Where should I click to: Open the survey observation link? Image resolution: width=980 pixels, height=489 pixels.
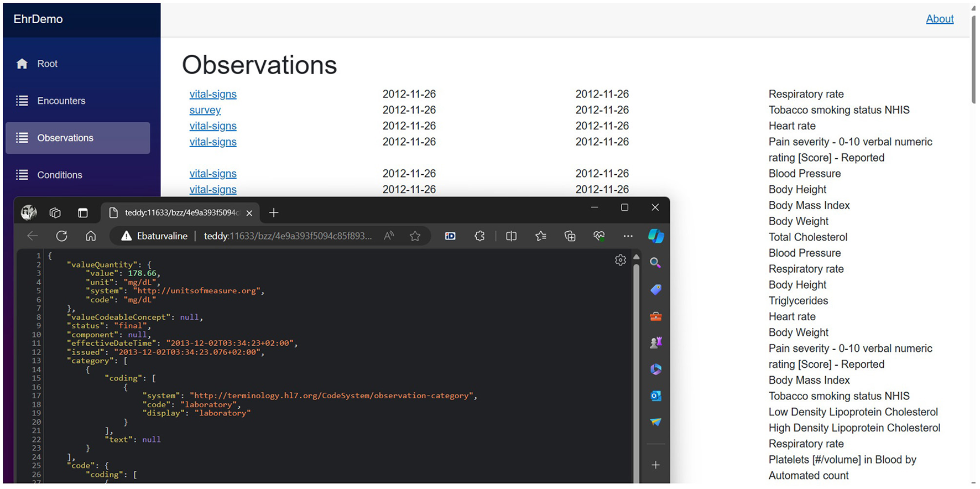[205, 110]
